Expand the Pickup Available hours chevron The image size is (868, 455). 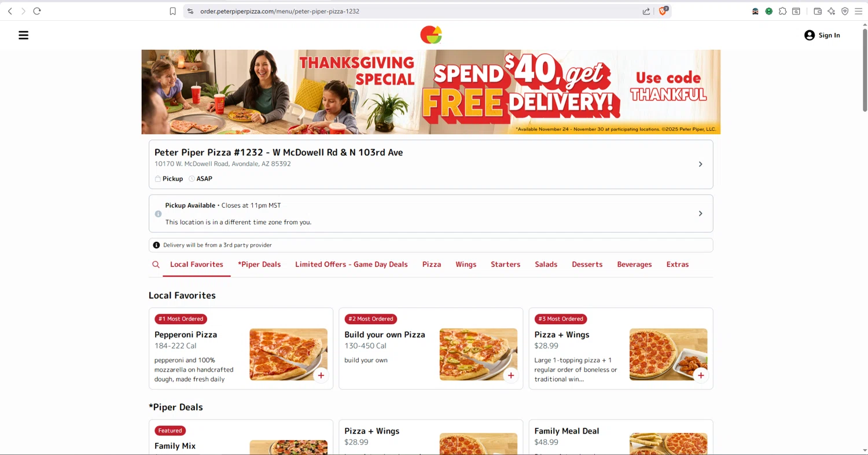coord(700,214)
